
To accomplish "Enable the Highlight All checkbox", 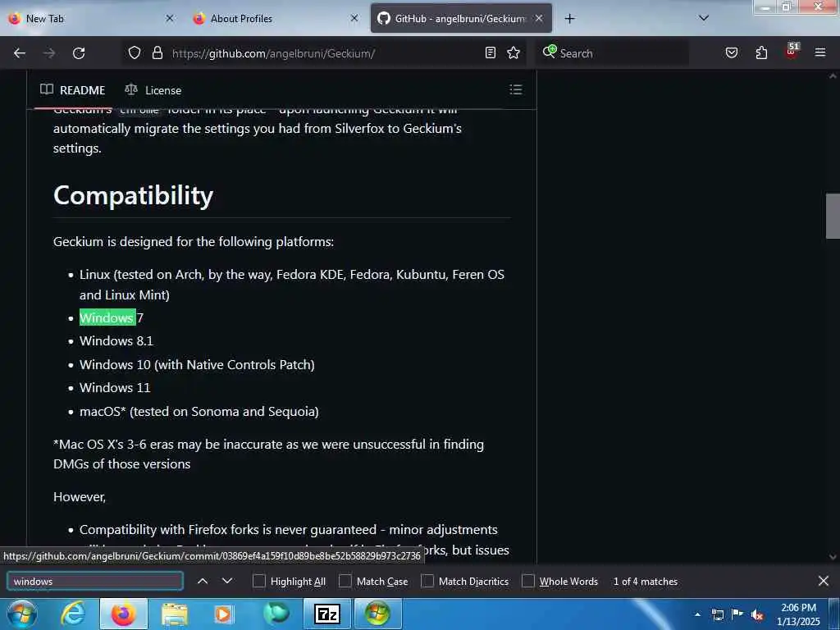I will 258,582.
